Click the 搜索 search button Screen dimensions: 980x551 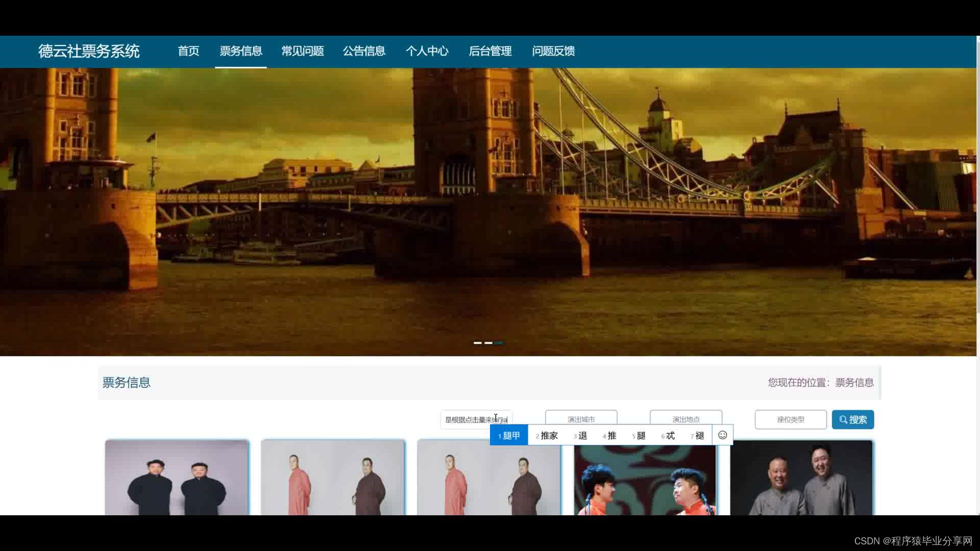852,419
